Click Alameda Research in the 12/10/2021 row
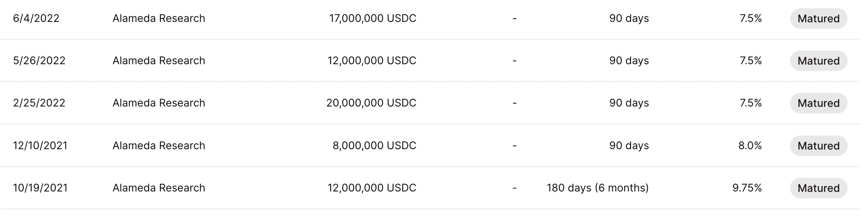The image size is (868, 216). click(x=159, y=146)
